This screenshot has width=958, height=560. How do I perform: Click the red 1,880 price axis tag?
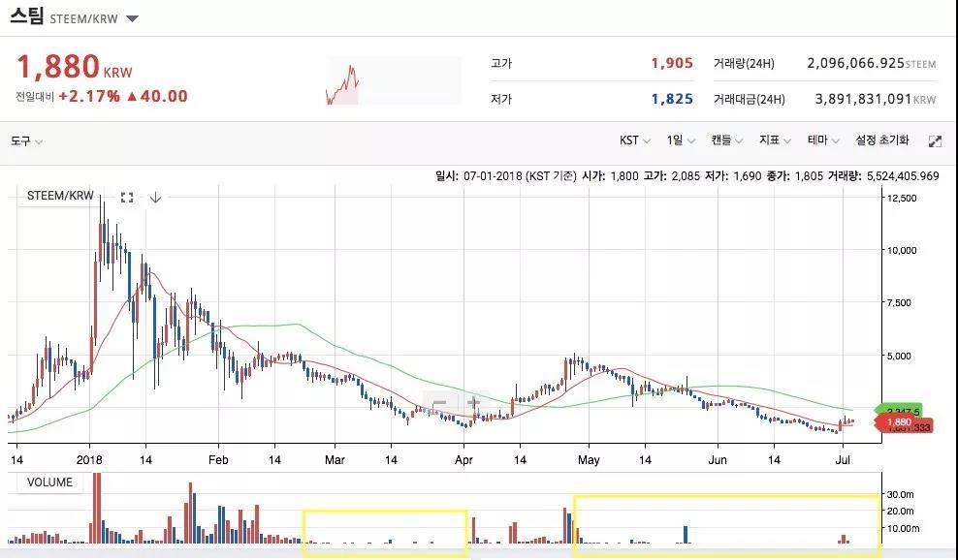click(x=897, y=422)
